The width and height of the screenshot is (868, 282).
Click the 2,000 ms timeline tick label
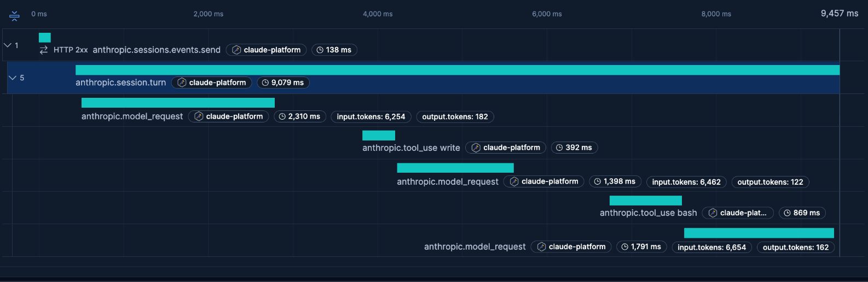click(209, 14)
